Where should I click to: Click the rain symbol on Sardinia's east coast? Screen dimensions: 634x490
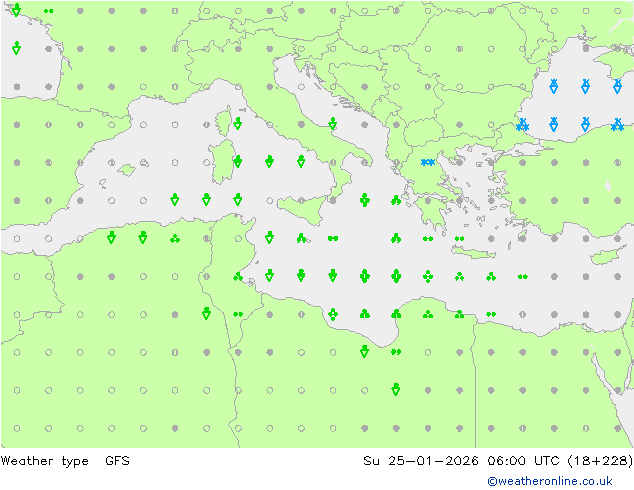coord(238,162)
